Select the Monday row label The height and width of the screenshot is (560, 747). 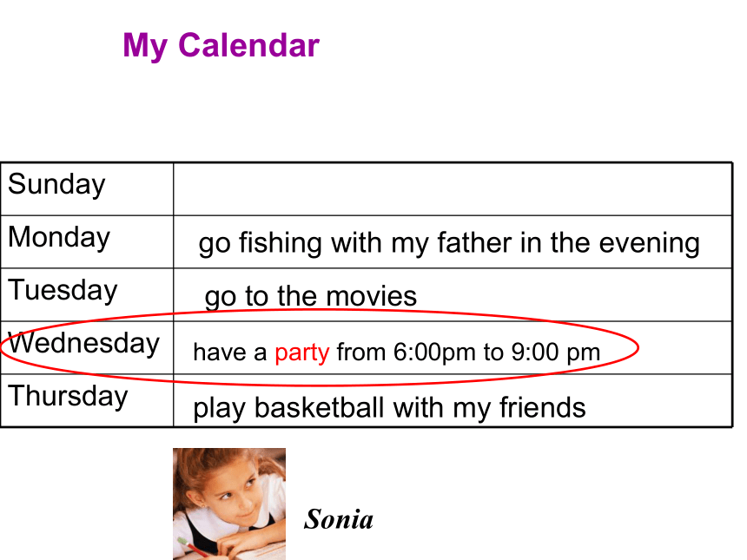pos(59,238)
